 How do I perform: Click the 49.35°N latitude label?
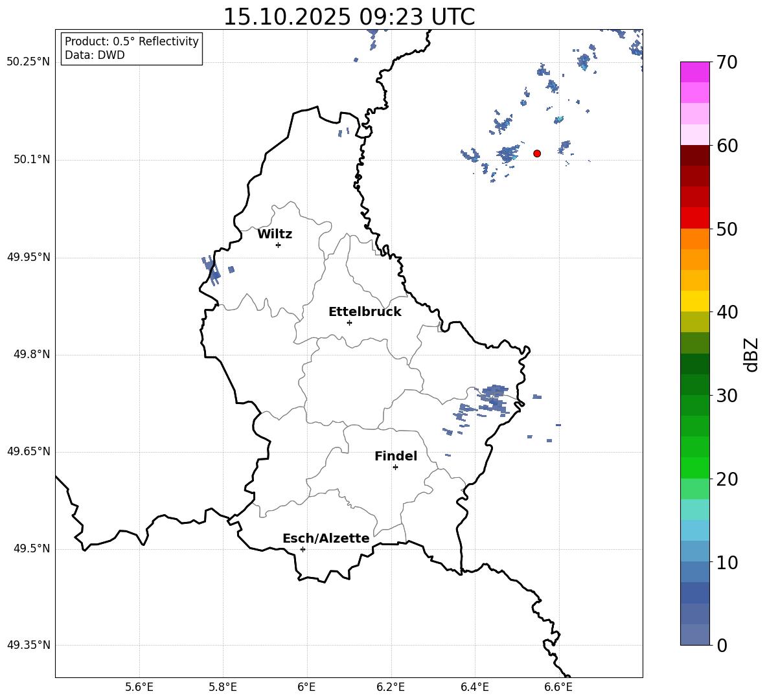pyautogui.click(x=29, y=645)
